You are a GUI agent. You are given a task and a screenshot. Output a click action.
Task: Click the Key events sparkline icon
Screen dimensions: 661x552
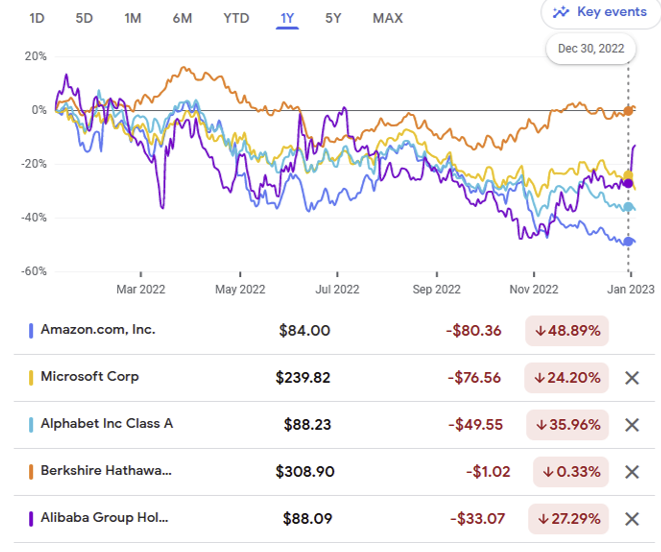pos(561,12)
